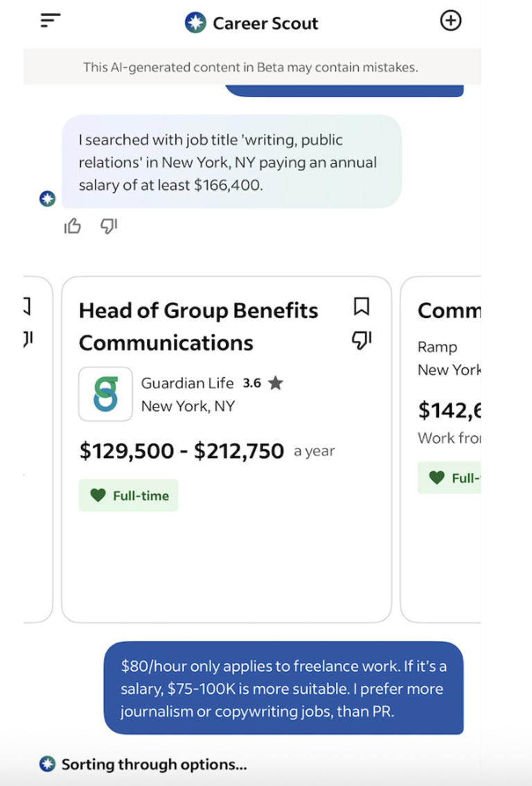Screen dimensions: 532x786
Task: Select the blue $80/hour user message bubble
Action: [283, 688]
